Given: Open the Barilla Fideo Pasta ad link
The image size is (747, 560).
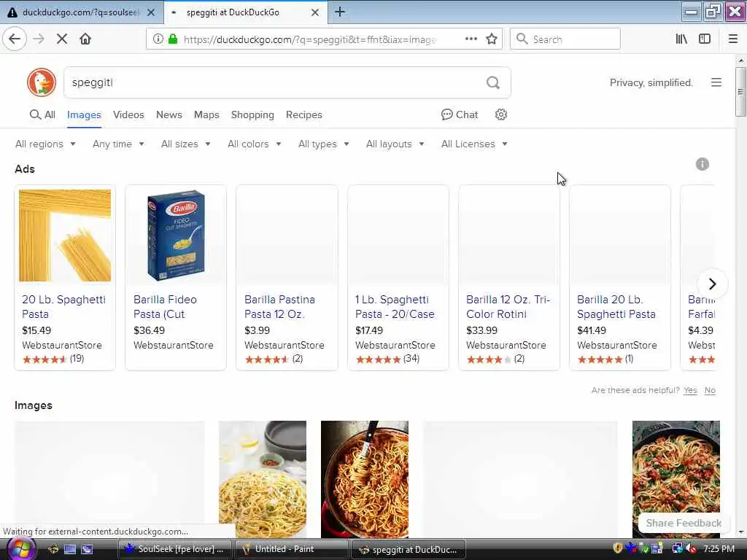Looking at the screenshot, I should tap(165, 307).
